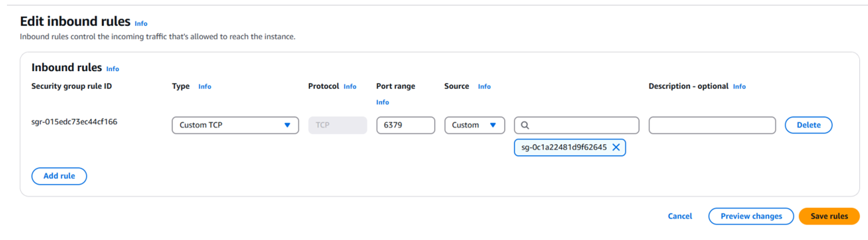Open Info link under Port range
The width and height of the screenshot is (868, 240).
click(x=382, y=102)
